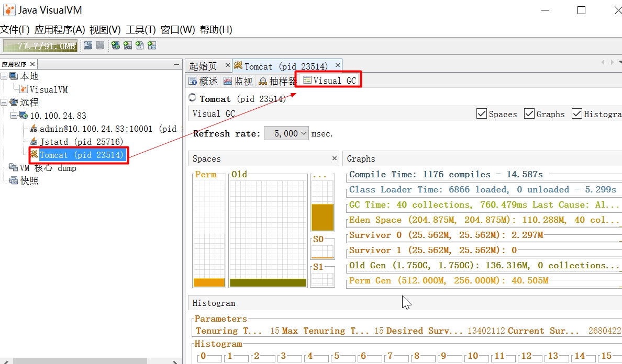The height and width of the screenshot is (364, 622).
Task: Uncheck the Graphs checkbox
Action: click(529, 113)
